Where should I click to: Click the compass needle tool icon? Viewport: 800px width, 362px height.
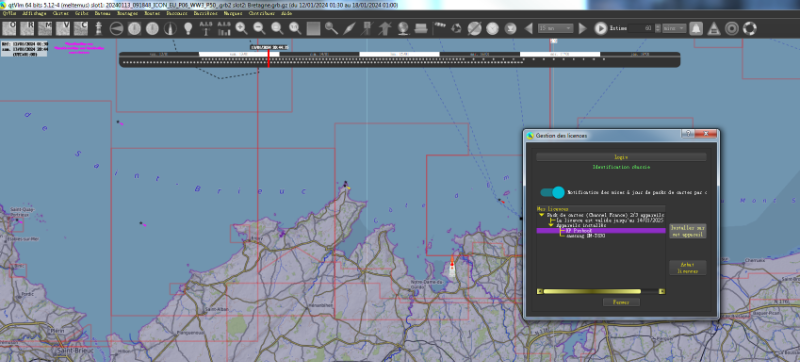click(x=349, y=28)
